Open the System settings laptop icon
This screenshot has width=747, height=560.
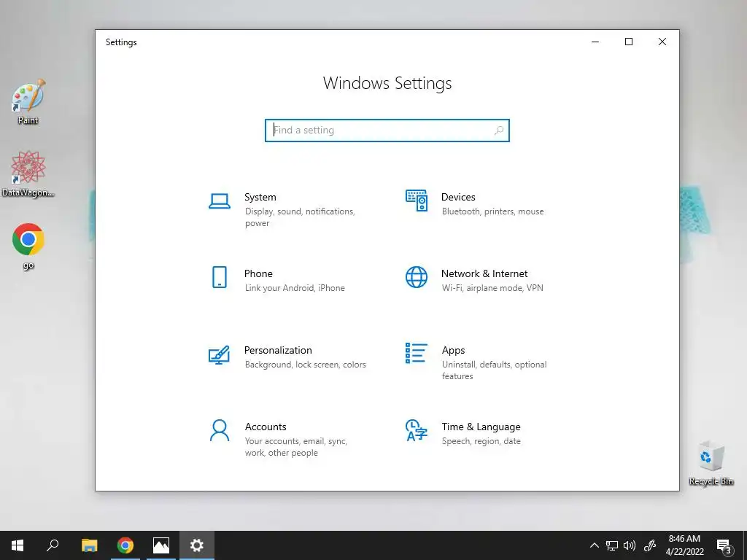(219, 201)
